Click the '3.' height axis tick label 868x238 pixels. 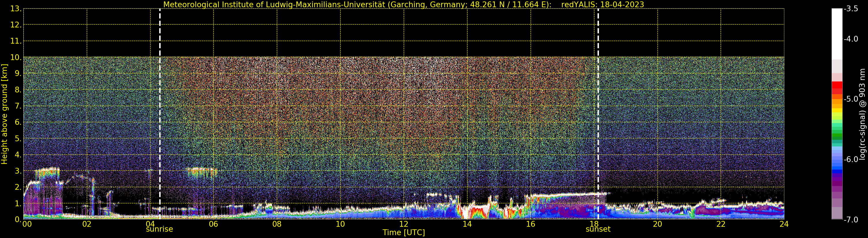pos(18,171)
